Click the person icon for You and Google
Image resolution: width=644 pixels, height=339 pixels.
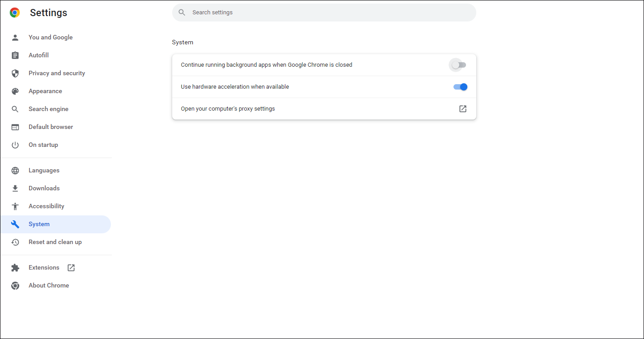tap(15, 38)
